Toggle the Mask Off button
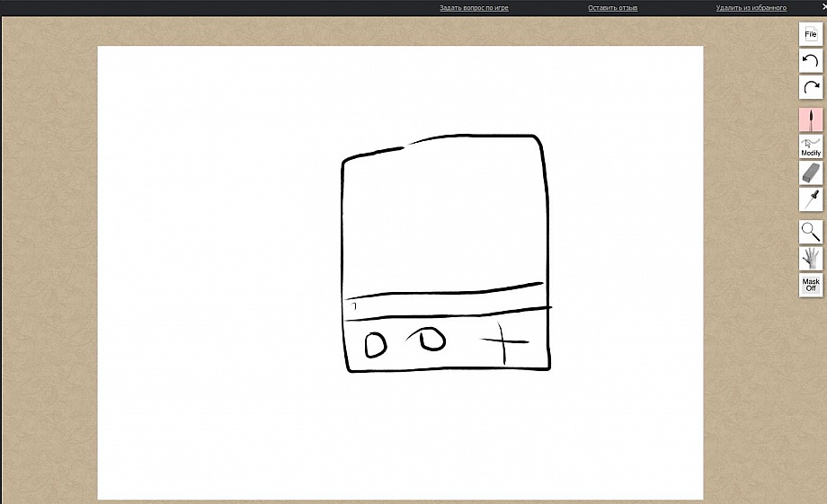Screen dimensions: 827x504 pyautogui.click(x=811, y=285)
